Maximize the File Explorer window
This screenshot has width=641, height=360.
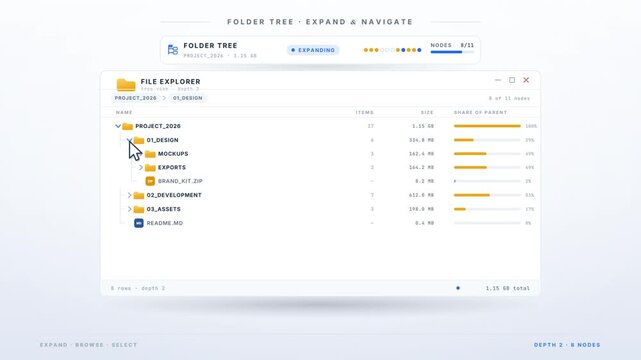512,80
